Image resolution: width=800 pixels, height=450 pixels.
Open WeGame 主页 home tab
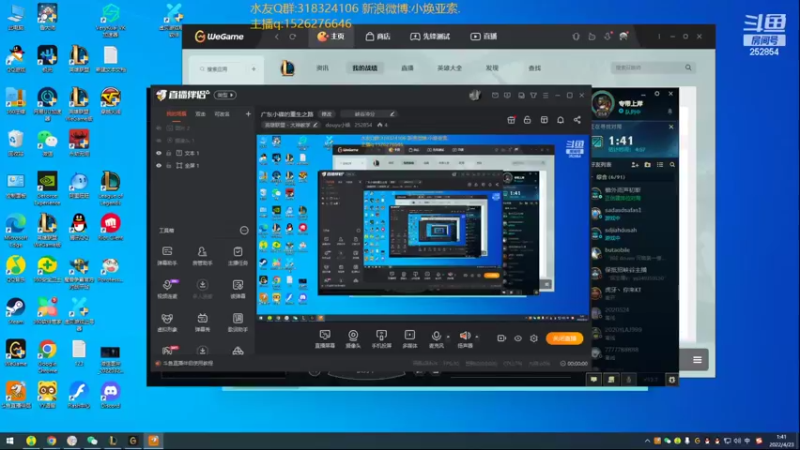(331, 36)
